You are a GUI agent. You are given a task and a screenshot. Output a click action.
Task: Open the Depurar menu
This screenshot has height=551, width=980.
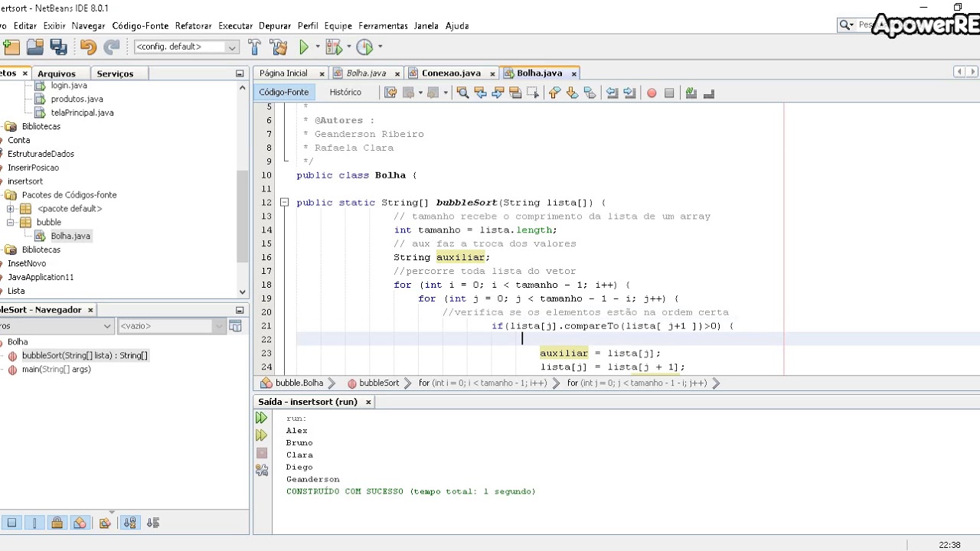(275, 26)
